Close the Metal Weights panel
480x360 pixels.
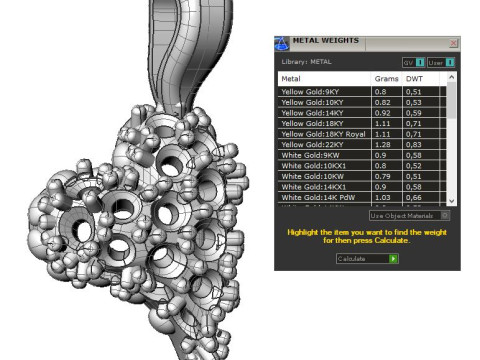coord(453,43)
